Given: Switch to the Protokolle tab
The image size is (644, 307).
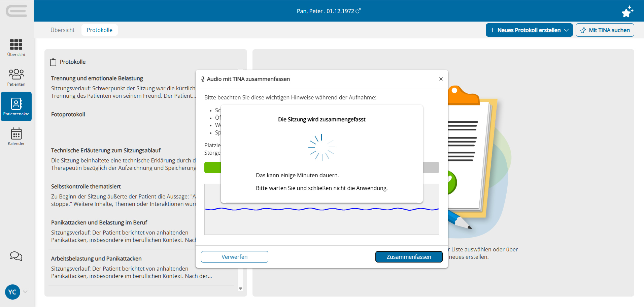Looking at the screenshot, I should click(x=100, y=30).
